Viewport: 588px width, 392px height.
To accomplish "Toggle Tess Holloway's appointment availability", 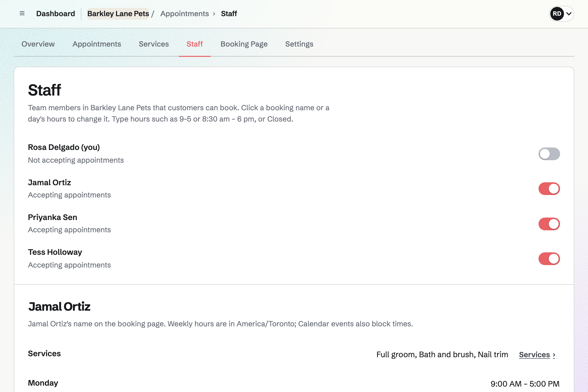I will pos(549,259).
